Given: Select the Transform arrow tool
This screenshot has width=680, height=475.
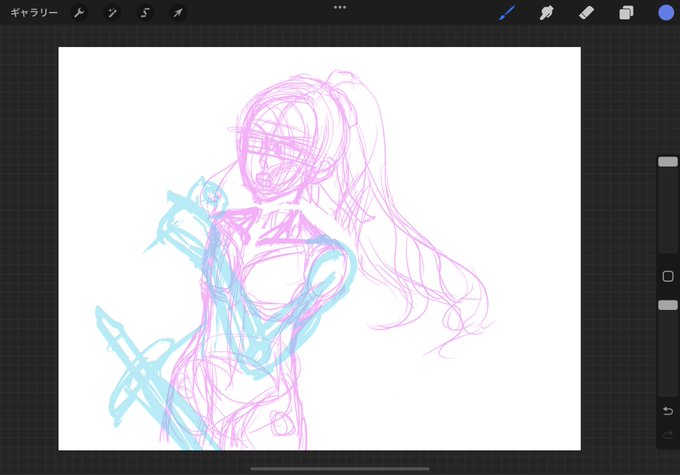Looking at the screenshot, I should point(178,13).
